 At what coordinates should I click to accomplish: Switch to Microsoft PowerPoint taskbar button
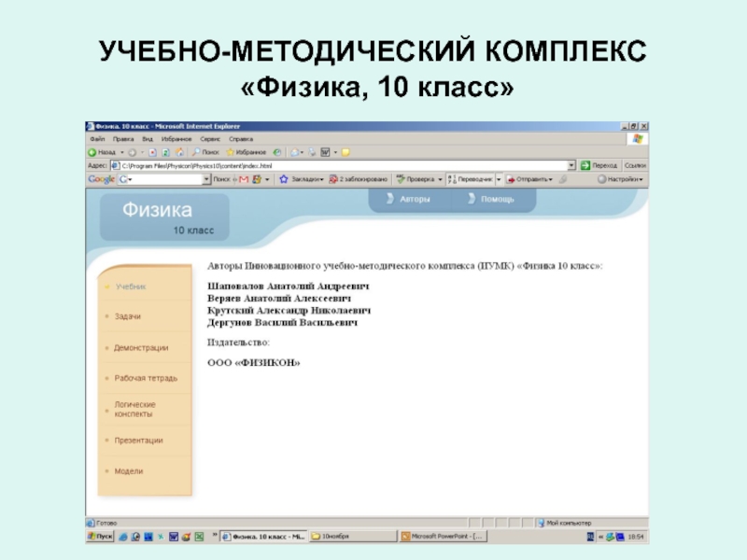443,537
